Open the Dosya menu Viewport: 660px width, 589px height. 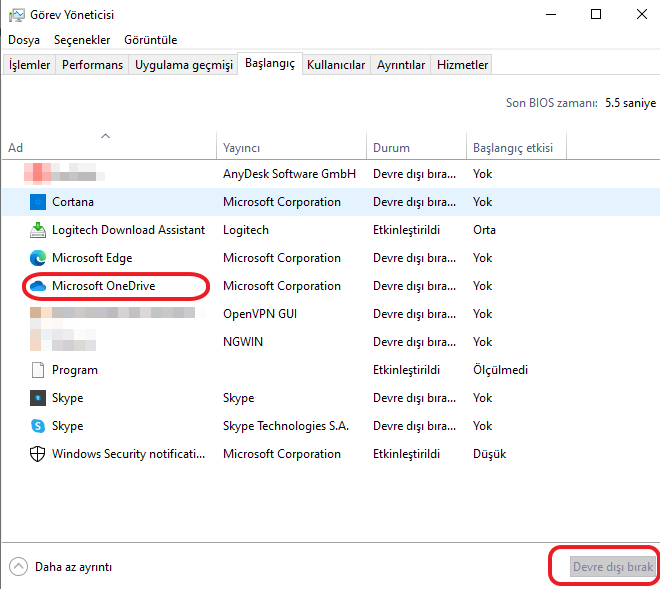tap(24, 40)
